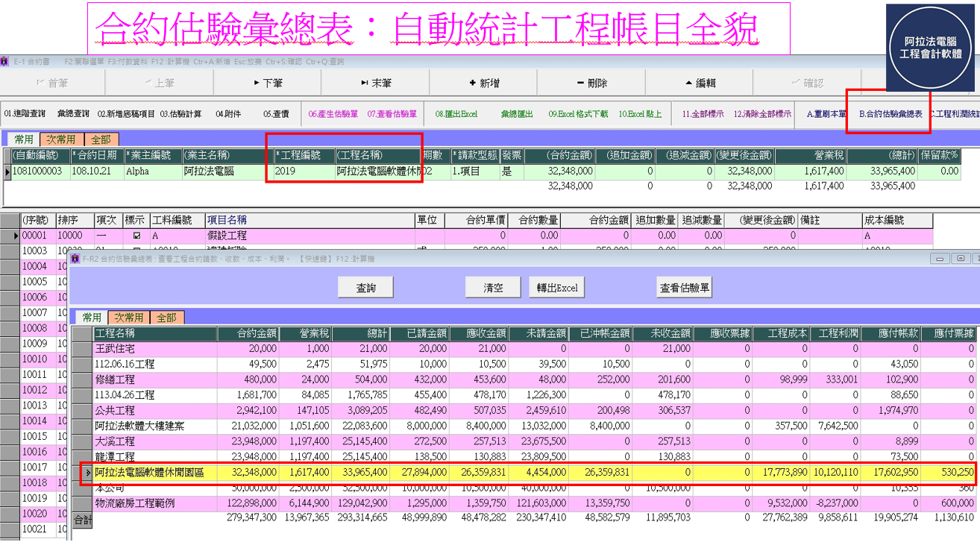Open 07.查看估驗單 in toolbar
The height and width of the screenshot is (548, 980).
pos(392,114)
